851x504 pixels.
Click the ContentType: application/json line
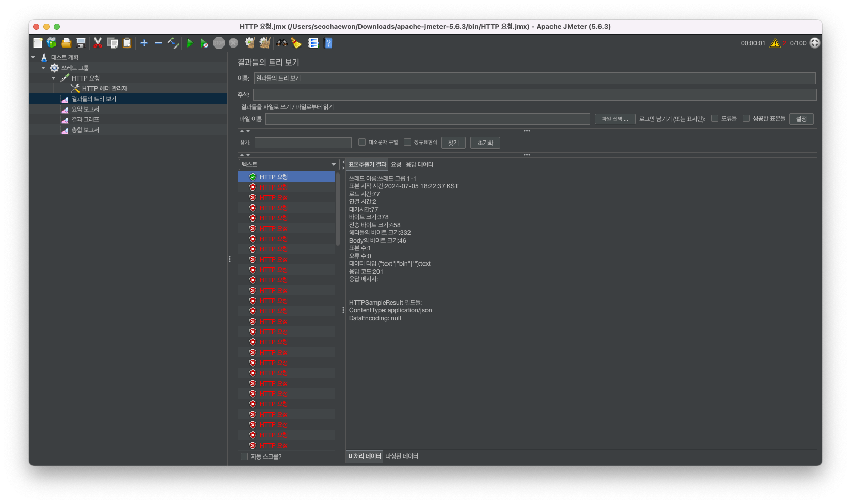pos(390,310)
